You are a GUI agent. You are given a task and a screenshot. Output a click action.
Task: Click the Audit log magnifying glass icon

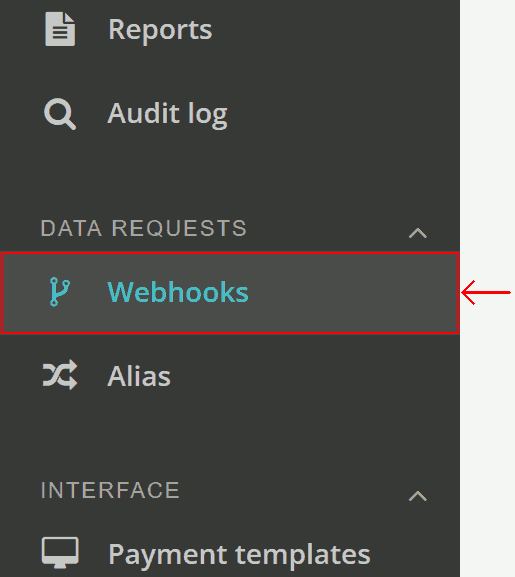tap(60, 114)
